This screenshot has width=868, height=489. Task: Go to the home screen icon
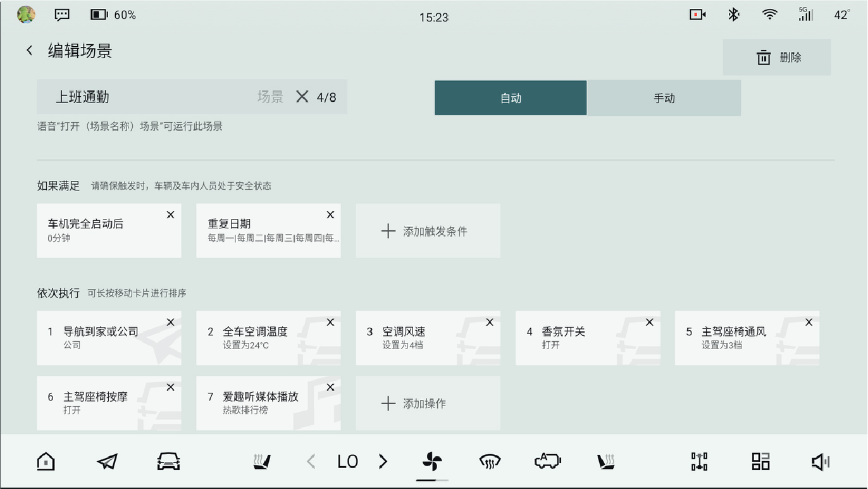tap(46, 462)
